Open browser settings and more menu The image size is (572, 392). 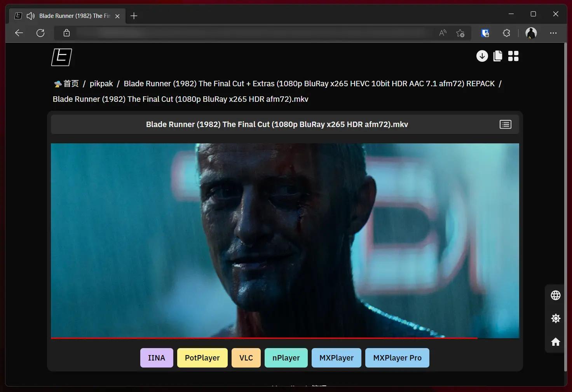(553, 33)
